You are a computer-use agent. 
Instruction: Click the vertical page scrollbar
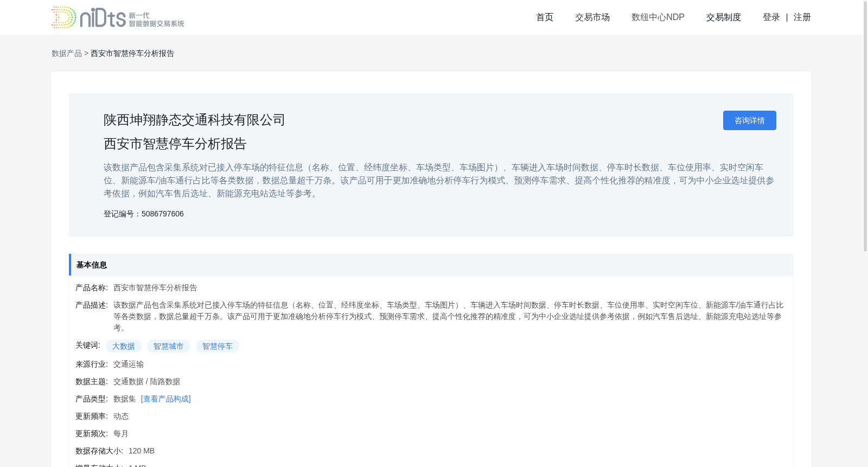click(865, 126)
